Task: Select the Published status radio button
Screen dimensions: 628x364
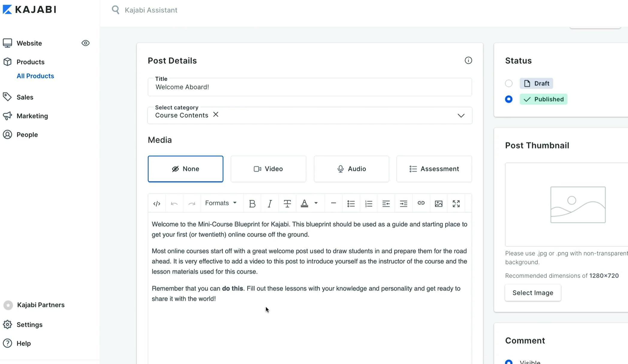Action: [509, 99]
